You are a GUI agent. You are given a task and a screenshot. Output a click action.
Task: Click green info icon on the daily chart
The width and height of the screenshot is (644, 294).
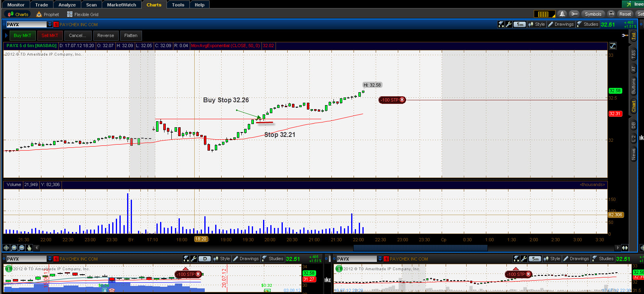[x=8, y=269]
